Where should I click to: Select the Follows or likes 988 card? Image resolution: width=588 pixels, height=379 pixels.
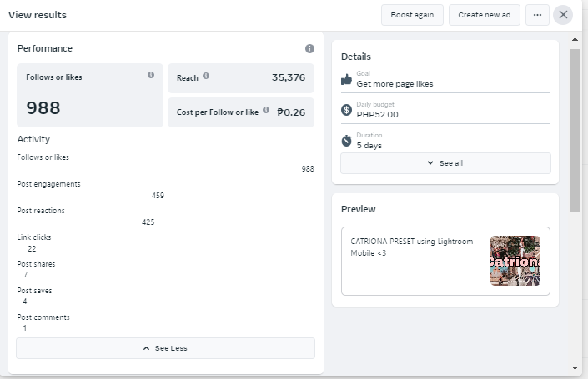pyautogui.click(x=90, y=95)
